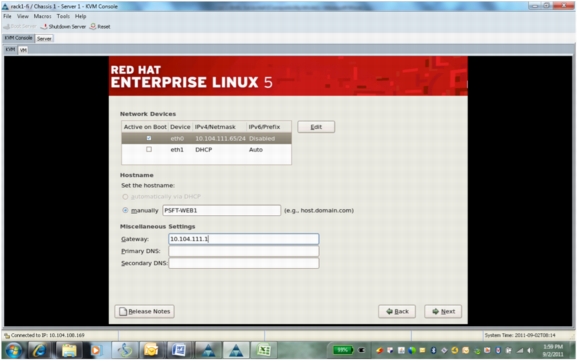Toggle Active on Boot checkbox for eth1

coord(149,149)
